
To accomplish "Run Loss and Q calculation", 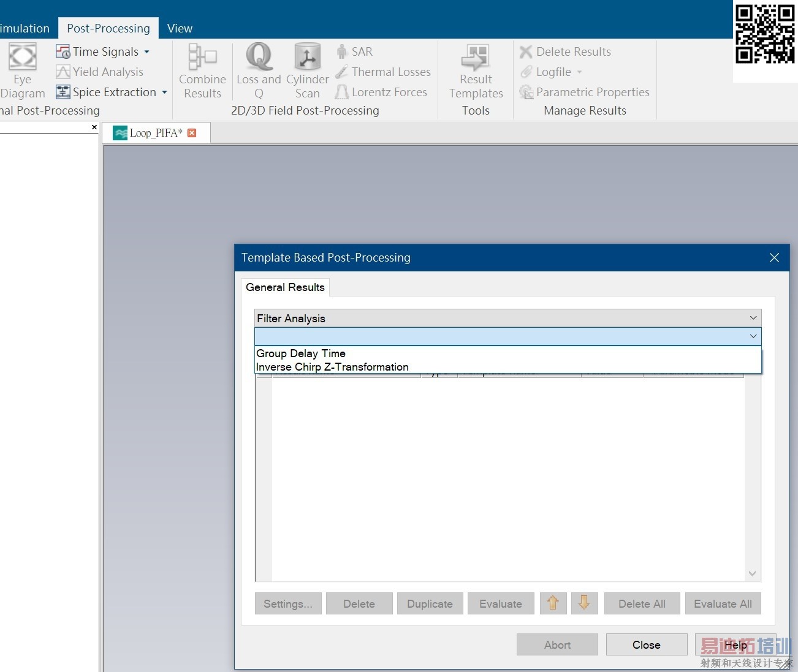I will (259, 71).
